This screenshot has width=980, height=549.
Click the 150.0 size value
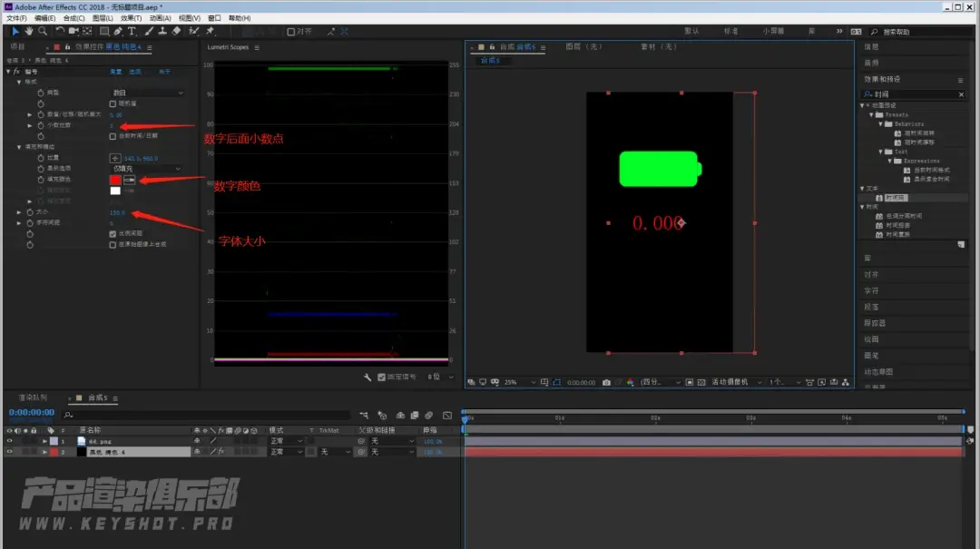pyautogui.click(x=117, y=212)
